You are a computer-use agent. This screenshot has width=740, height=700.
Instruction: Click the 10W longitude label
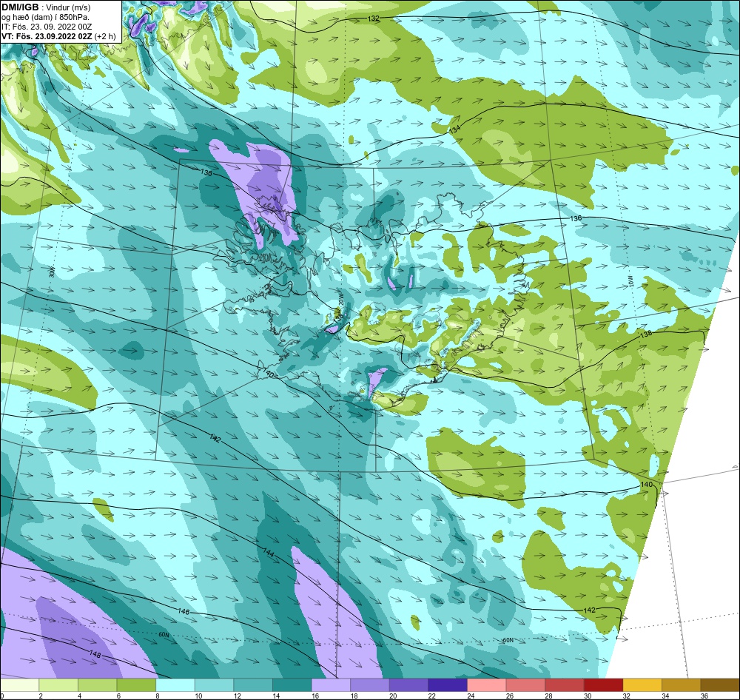pos(631,282)
